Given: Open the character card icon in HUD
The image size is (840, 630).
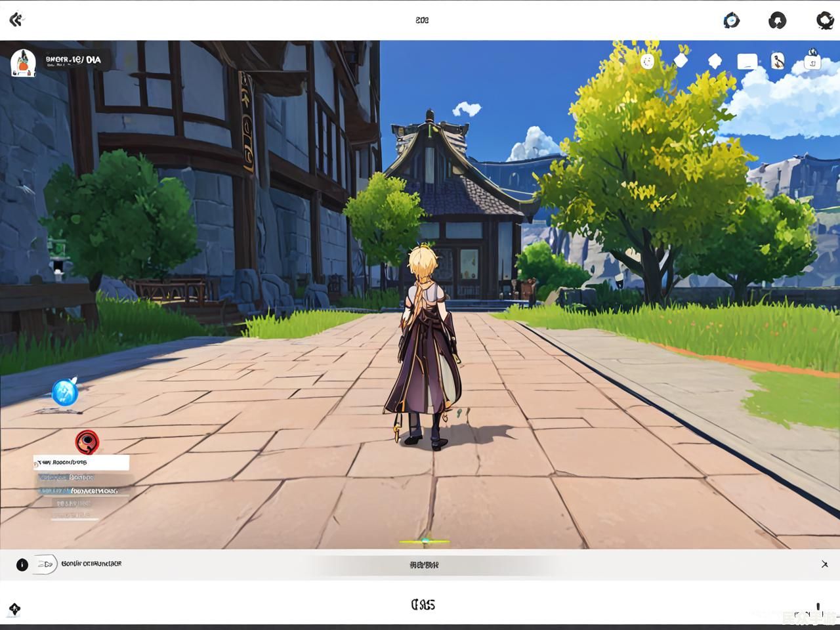Looking at the screenshot, I should pos(778,61).
